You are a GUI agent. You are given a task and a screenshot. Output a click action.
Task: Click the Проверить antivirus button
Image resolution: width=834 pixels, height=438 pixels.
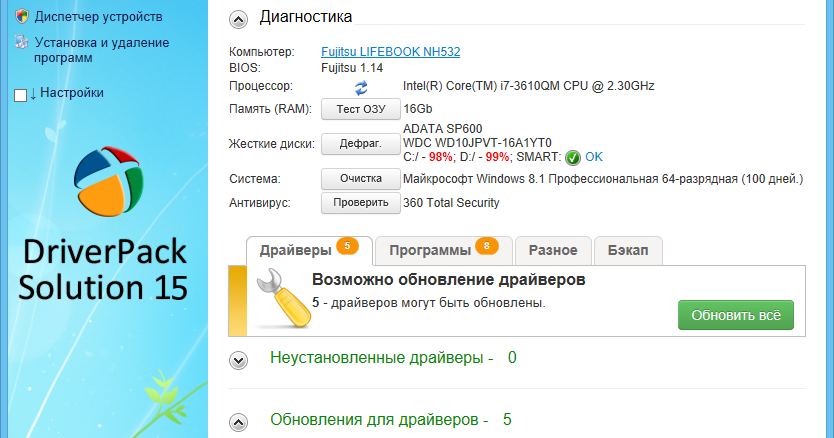361,203
